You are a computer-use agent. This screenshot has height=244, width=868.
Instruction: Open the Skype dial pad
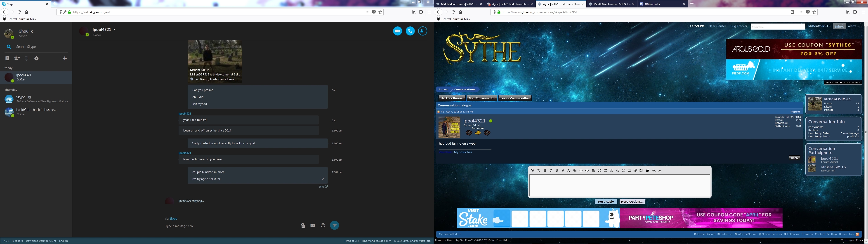(27, 58)
